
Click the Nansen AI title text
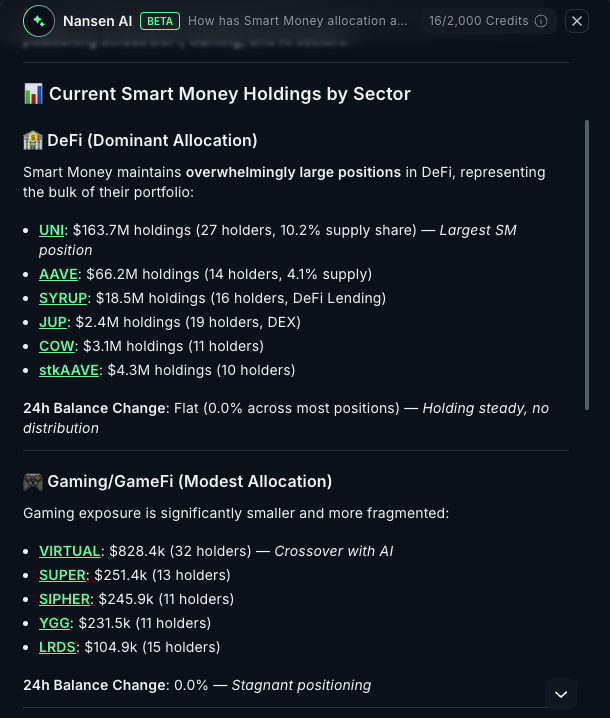click(x=97, y=21)
